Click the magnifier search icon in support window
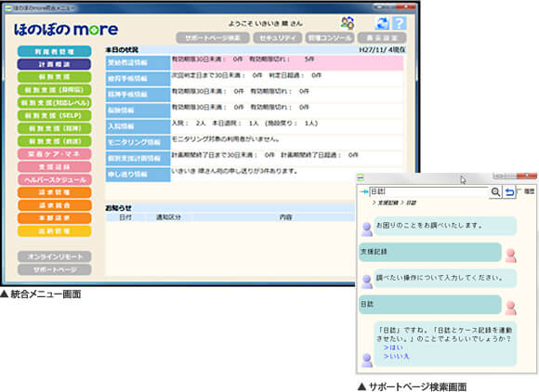Screen dimensions: 539x392 click(495, 191)
